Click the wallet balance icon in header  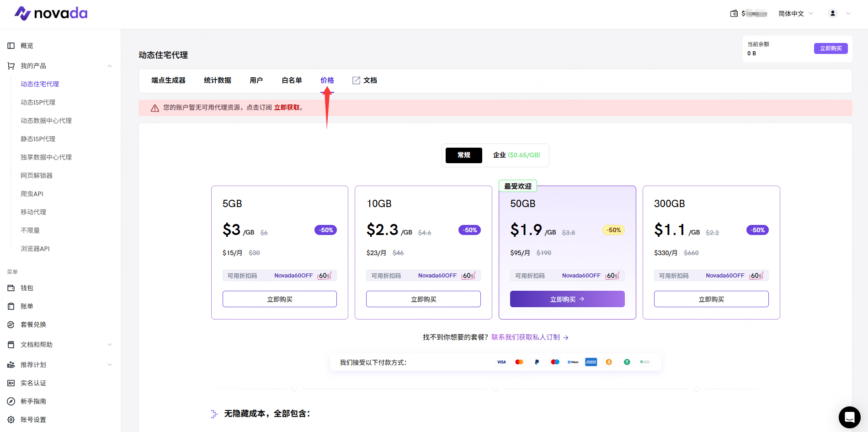coord(734,14)
